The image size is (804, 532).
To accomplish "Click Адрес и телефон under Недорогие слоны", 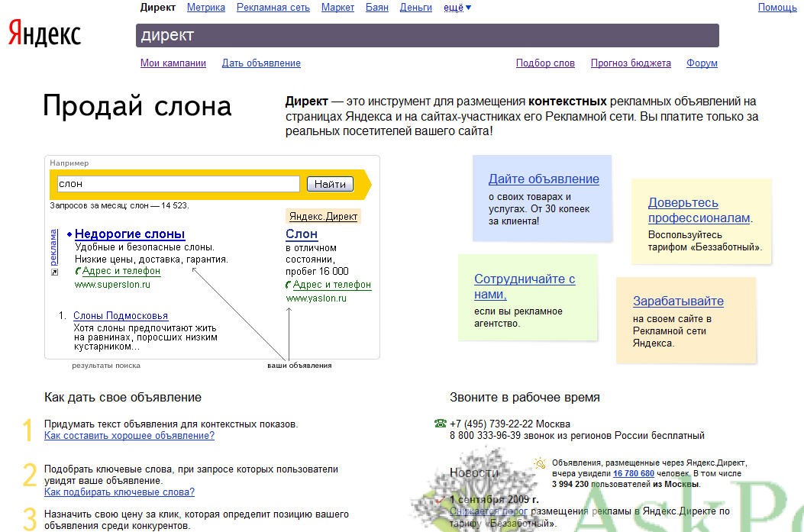I will tap(121, 271).
